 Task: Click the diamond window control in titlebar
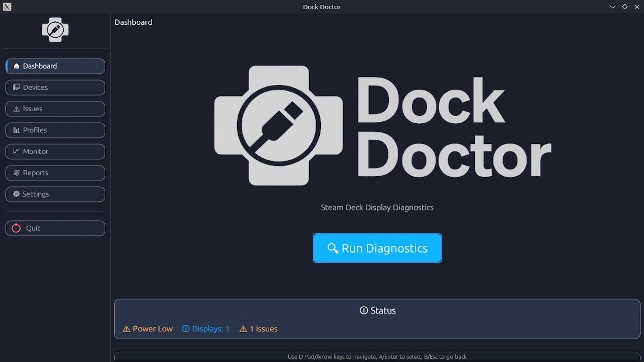pos(625,7)
